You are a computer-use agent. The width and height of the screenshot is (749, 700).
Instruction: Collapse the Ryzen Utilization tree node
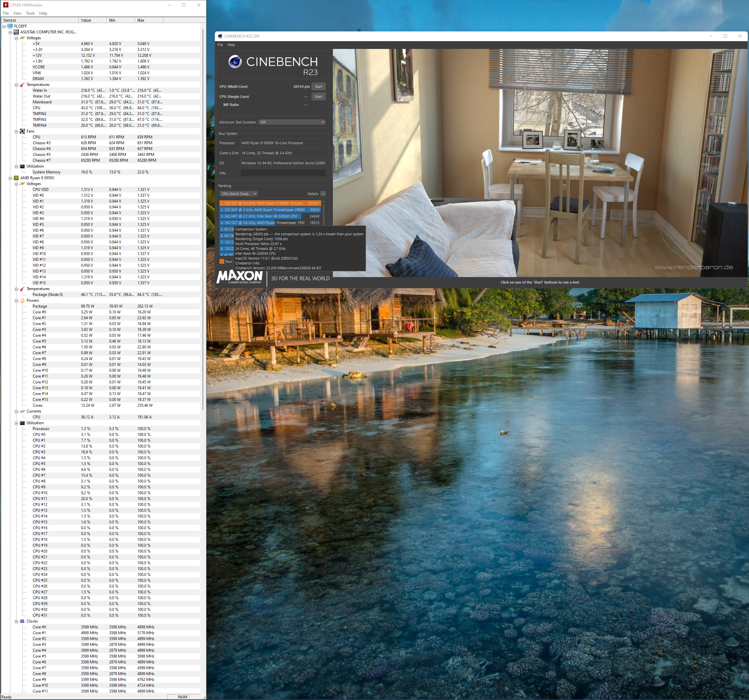pyautogui.click(x=16, y=423)
